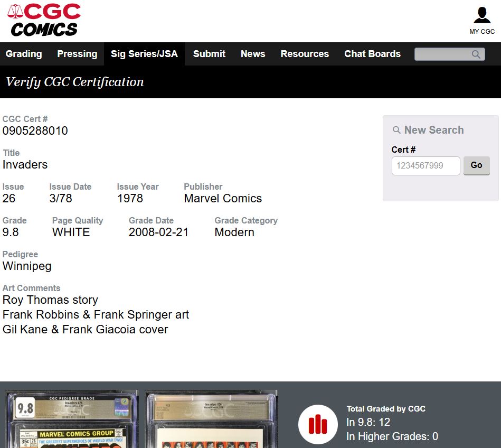Click the Frank Robbins & Frank Springer art line
This screenshot has height=448, width=501.
pos(96,315)
